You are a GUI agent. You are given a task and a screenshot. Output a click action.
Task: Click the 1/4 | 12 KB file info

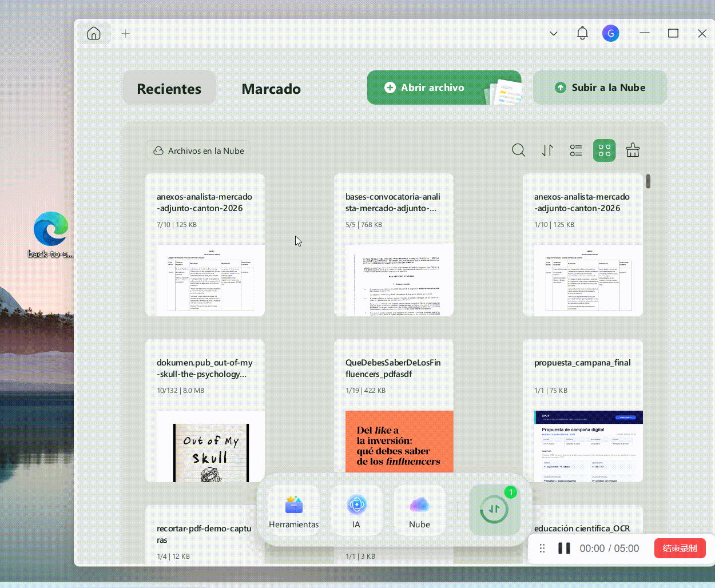173,557
